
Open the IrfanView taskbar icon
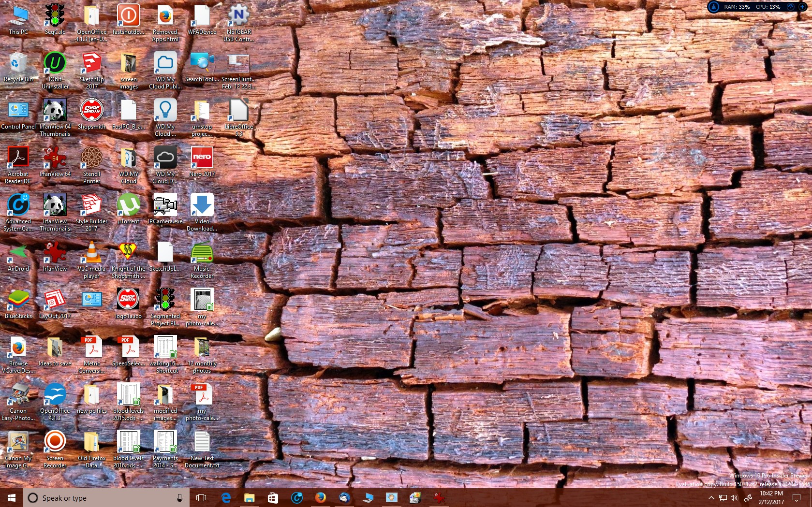coord(439,498)
